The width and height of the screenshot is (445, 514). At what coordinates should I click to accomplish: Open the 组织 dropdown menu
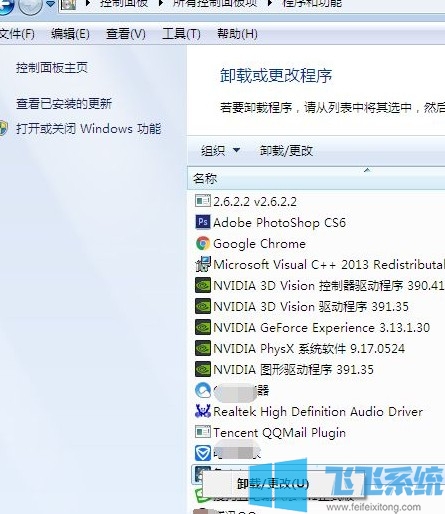tap(220, 151)
